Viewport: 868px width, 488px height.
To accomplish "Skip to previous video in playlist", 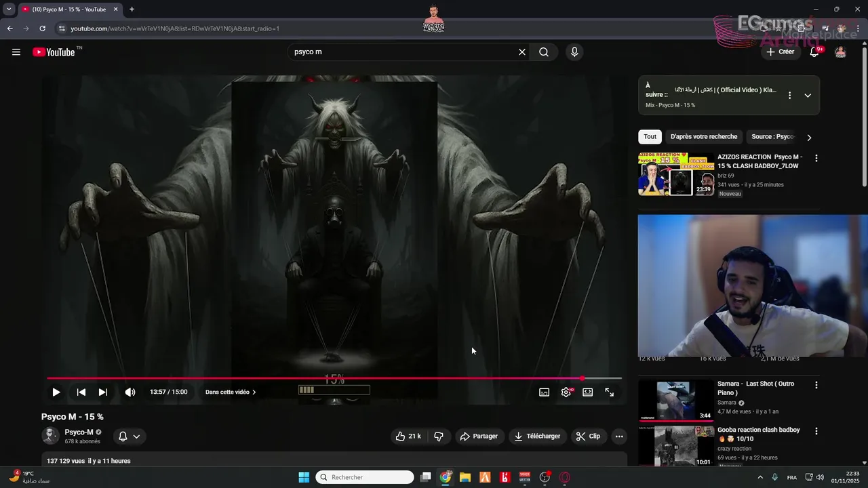I will click(81, 392).
